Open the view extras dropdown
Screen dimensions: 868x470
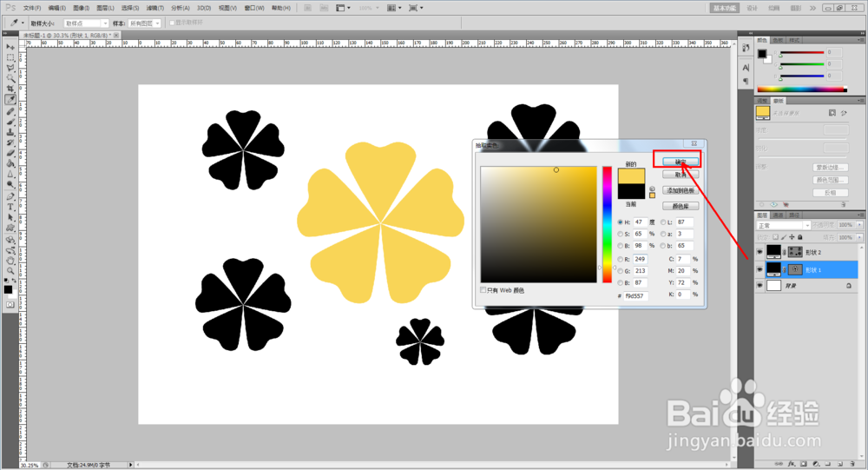tap(343, 8)
